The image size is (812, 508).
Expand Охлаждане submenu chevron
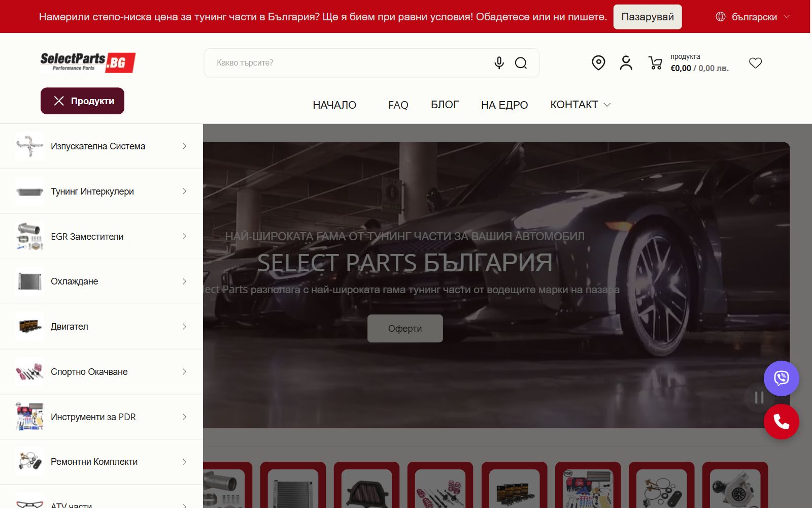pyautogui.click(x=184, y=281)
